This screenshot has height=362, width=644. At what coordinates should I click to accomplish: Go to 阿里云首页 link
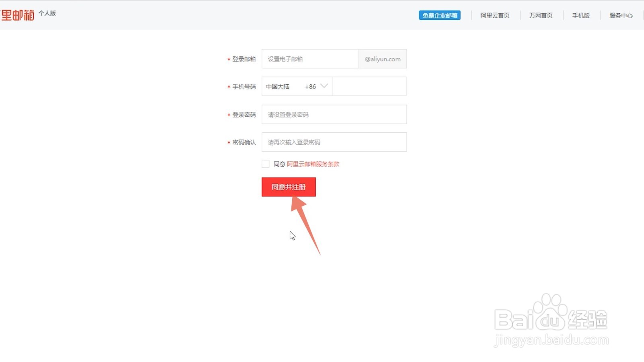(495, 15)
